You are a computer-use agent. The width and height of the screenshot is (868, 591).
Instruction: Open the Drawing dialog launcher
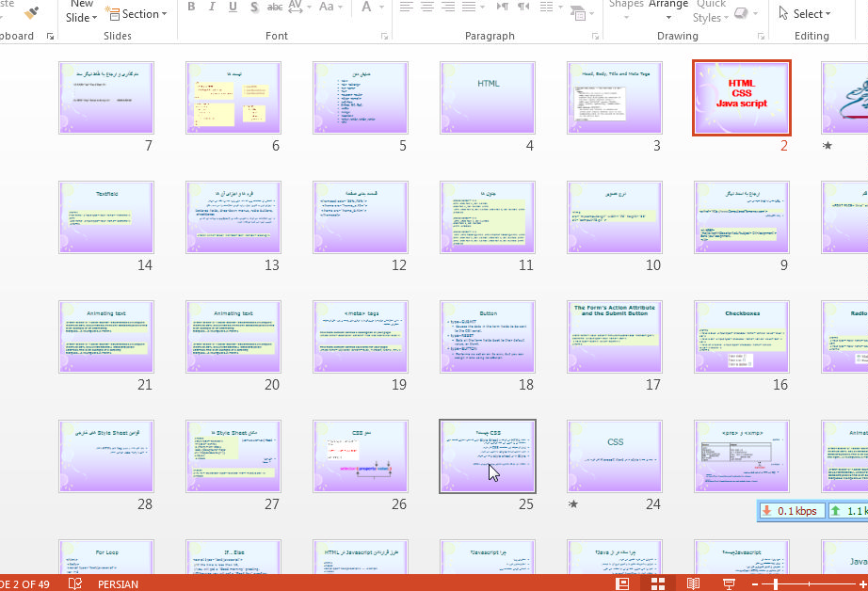(x=760, y=37)
